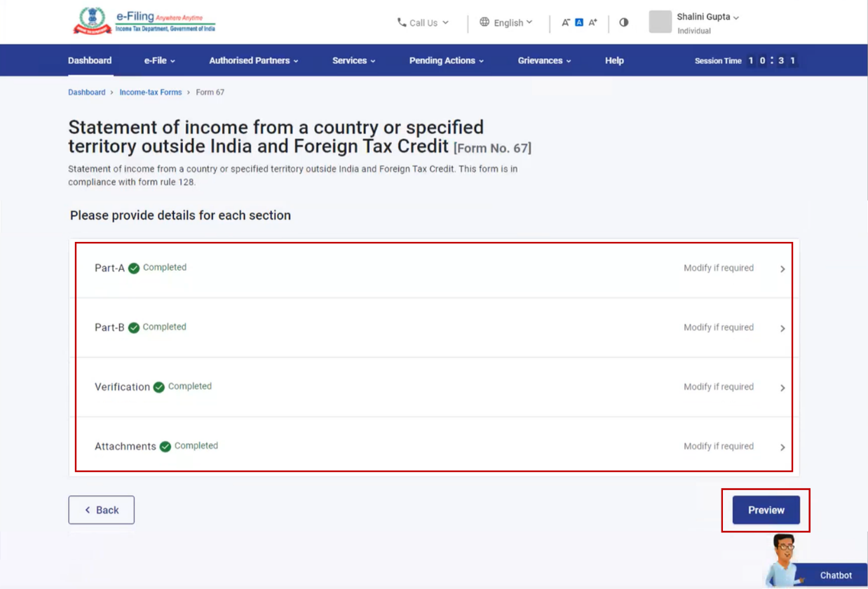Image resolution: width=868 pixels, height=589 pixels.
Task: Click Shalini Gupta profile avatar
Action: point(660,22)
